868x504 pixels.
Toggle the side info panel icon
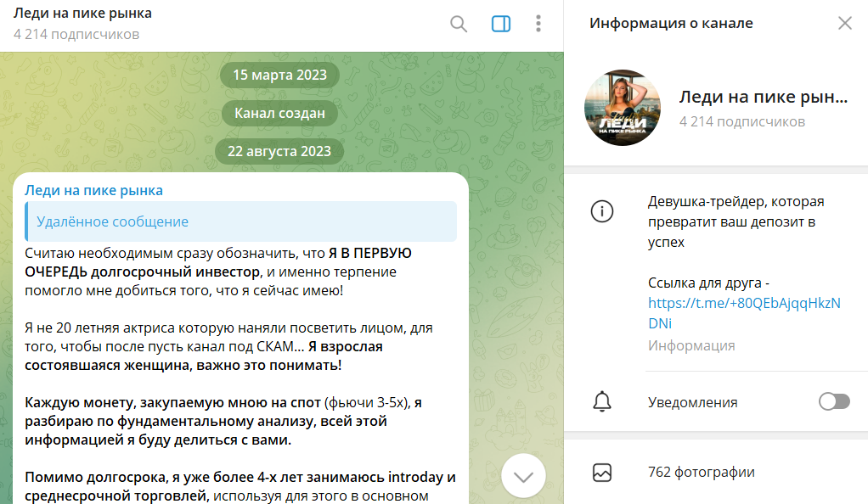(x=501, y=24)
